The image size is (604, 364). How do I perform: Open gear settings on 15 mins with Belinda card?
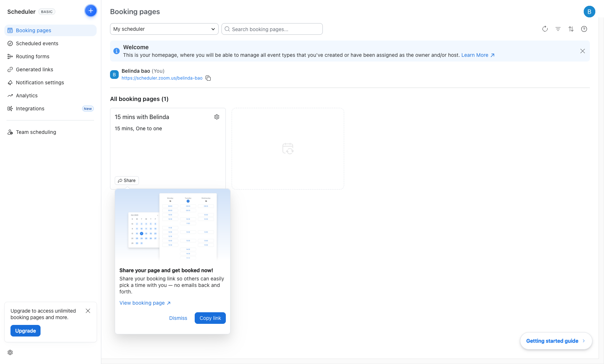click(x=217, y=117)
